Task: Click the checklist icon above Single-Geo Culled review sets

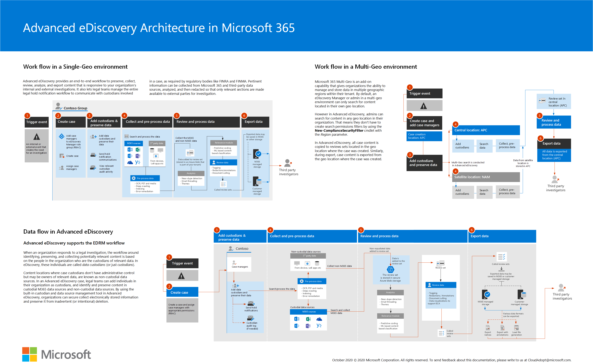Action: 223,184
